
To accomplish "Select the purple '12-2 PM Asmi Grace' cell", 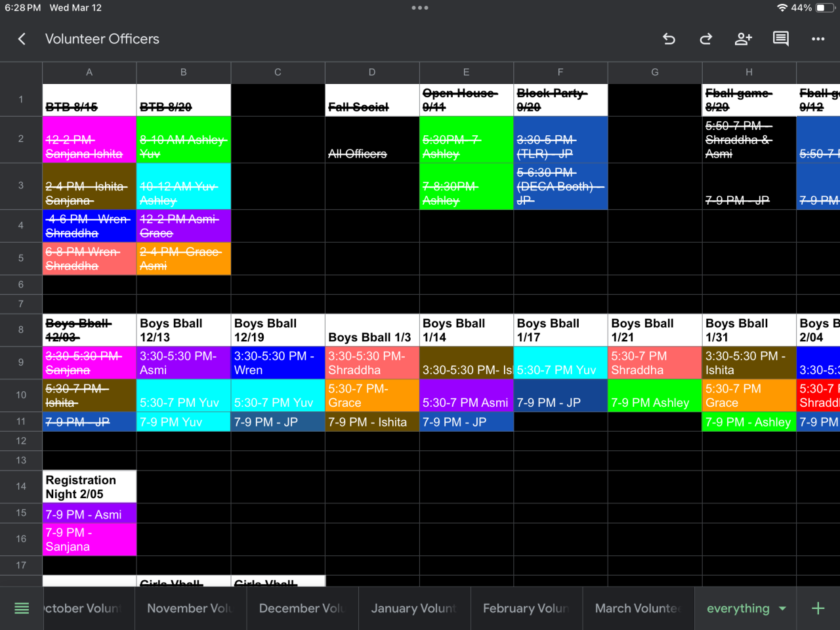I will click(184, 226).
